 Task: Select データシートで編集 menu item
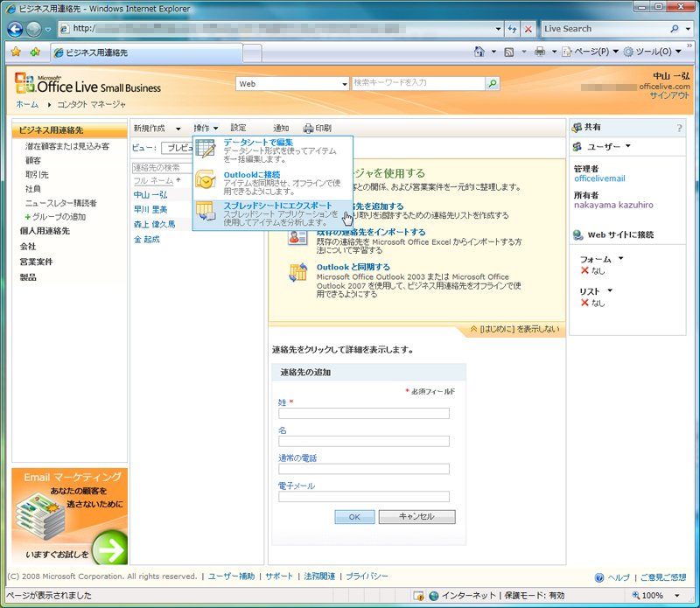[273, 150]
